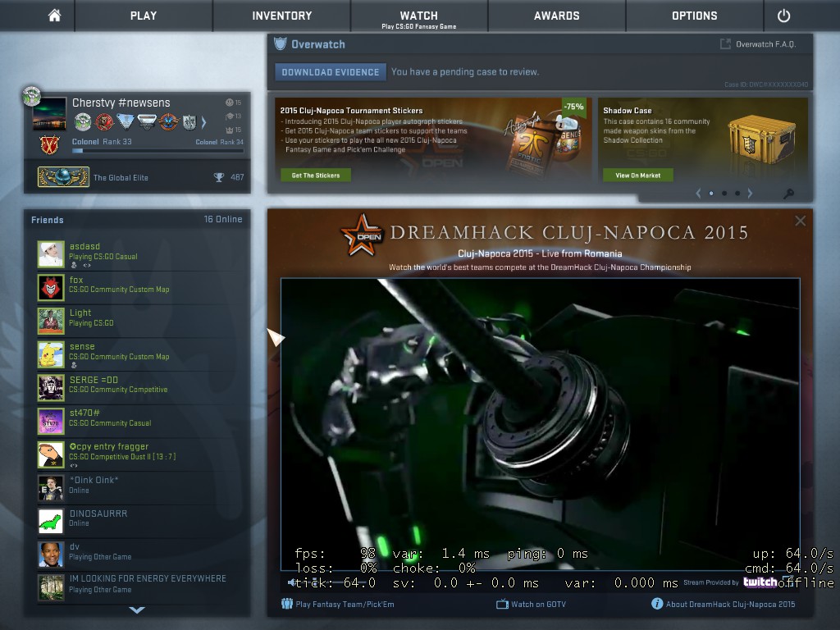Click the live stream video player

[x=540, y=424]
